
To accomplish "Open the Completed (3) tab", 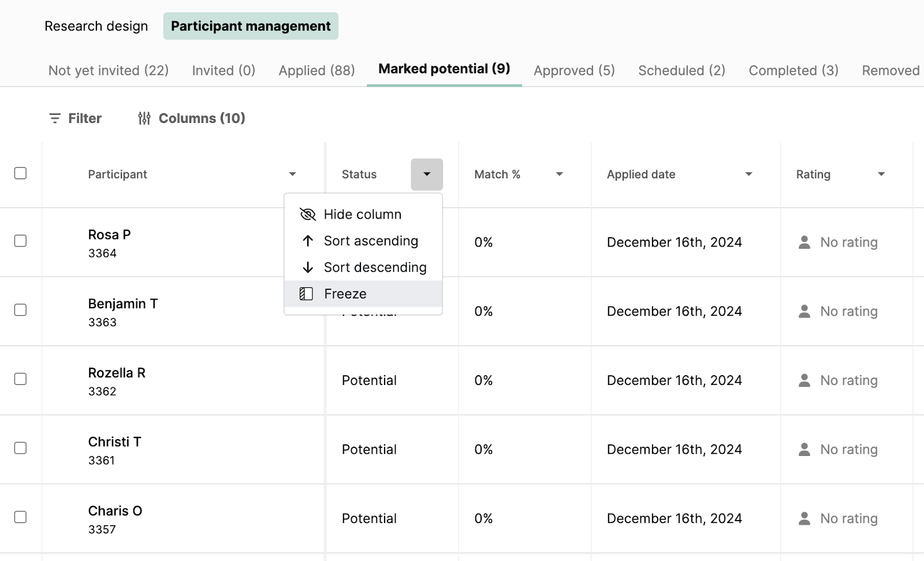I will point(793,70).
